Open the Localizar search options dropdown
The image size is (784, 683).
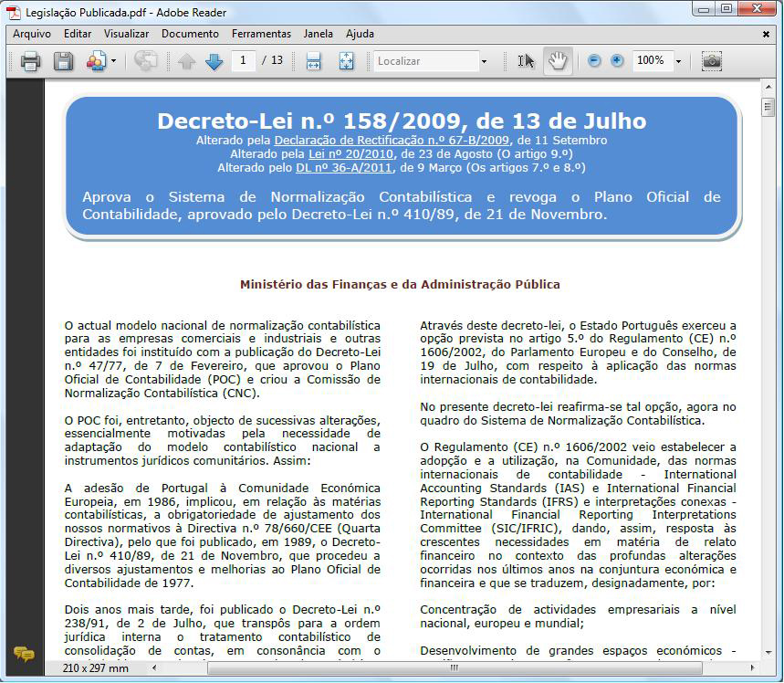484,61
